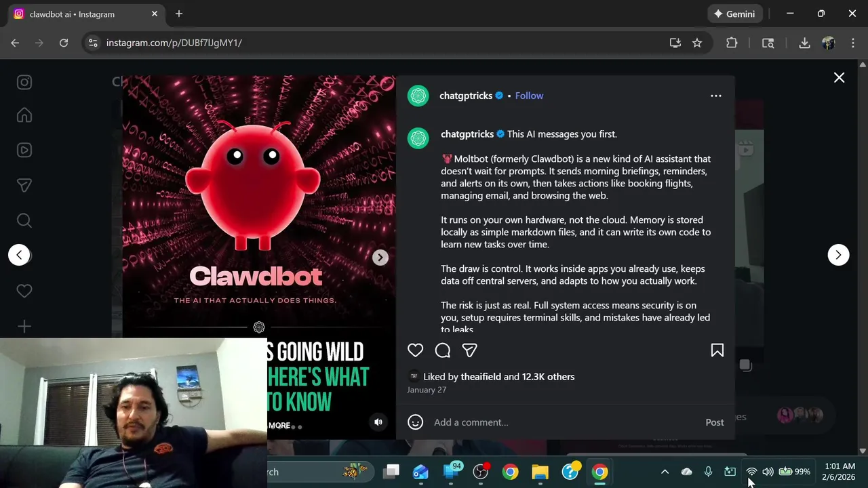The width and height of the screenshot is (868, 488).
Task: Open emoji picker in comment box
Action: pos(415,422)
